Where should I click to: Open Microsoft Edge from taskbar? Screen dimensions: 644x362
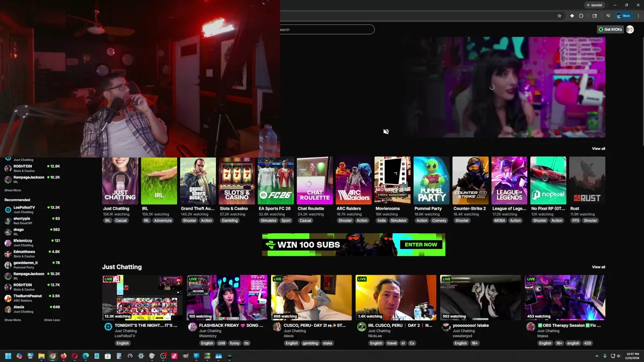(86, 356)
